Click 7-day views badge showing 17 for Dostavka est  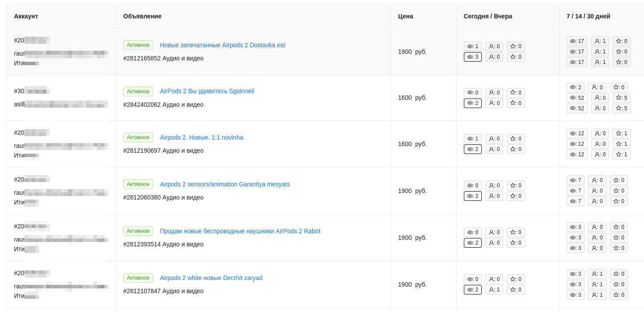click(577, 41)
